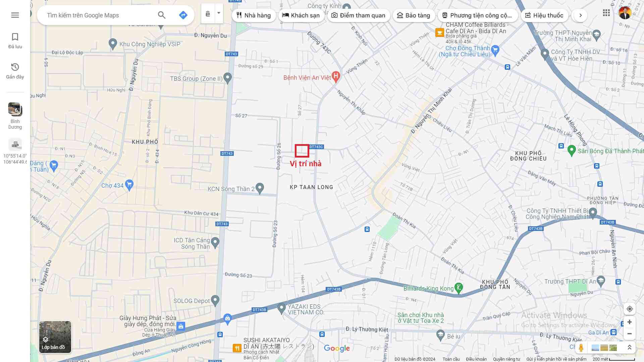Select the Nhà hàng category chip
Viewport: 644px width, 362px height.
254,15
